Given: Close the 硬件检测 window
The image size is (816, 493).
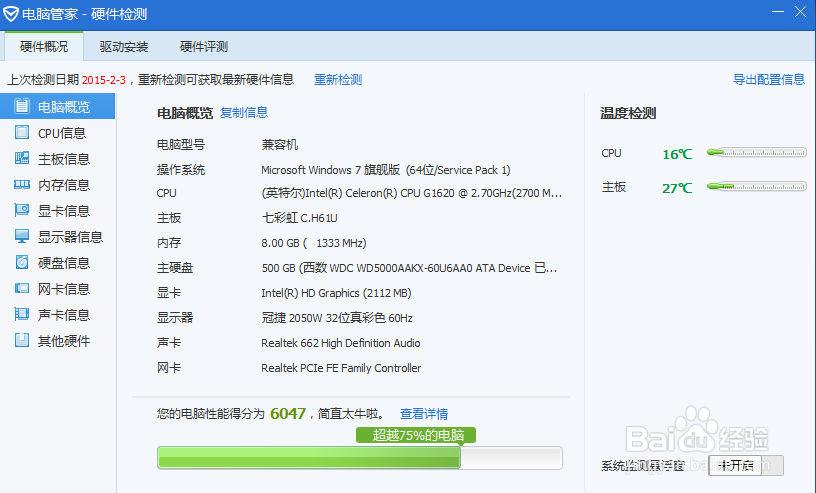Looking at the screenshot, I should click(800, 11).
